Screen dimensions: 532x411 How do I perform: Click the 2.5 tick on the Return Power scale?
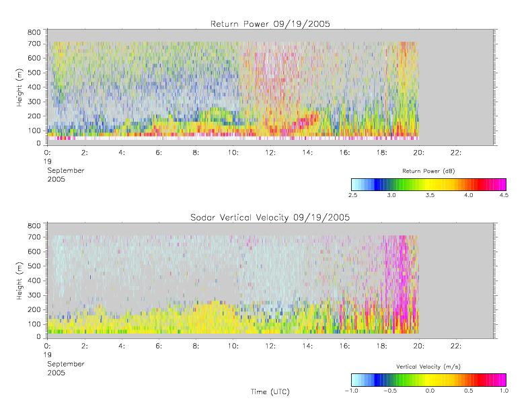(x=353, y=195)
